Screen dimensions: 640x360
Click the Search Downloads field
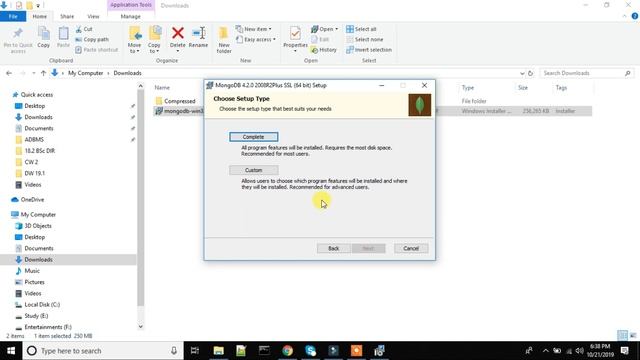pos(586,73)
